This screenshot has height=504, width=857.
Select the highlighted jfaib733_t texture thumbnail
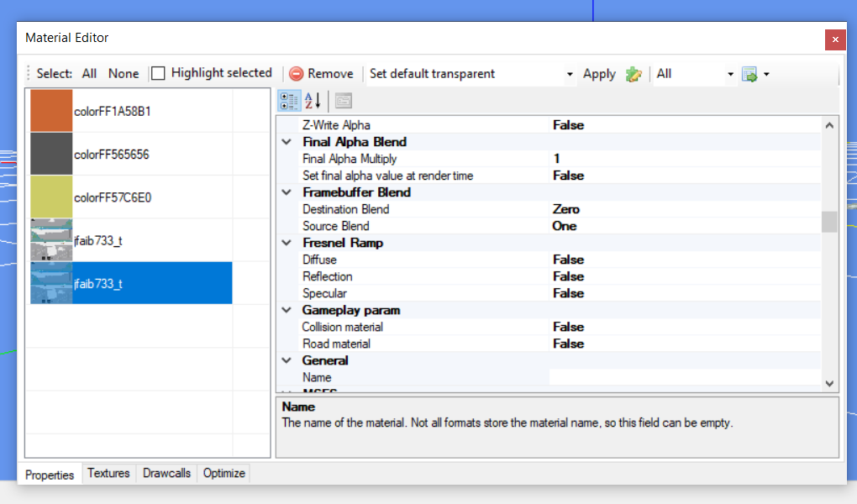[51, 283]
